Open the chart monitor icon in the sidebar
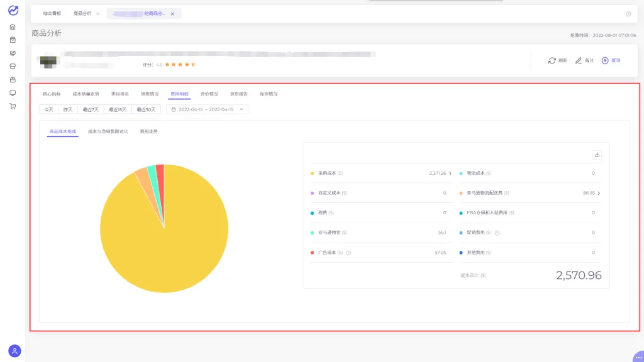Image resolution: width=644 pixels, height=362 pixels. pos(13,53)
